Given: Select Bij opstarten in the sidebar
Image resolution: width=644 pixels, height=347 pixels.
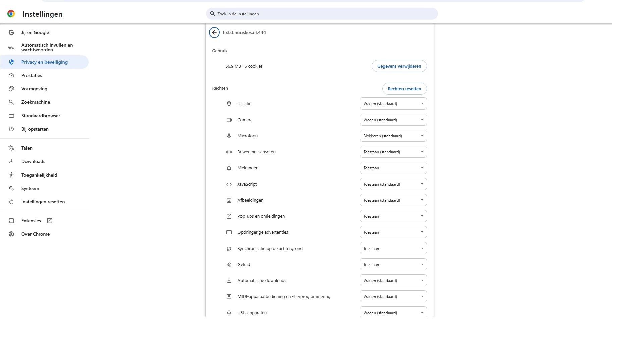Looking at the screenshot, I should (x=35, y=129).
